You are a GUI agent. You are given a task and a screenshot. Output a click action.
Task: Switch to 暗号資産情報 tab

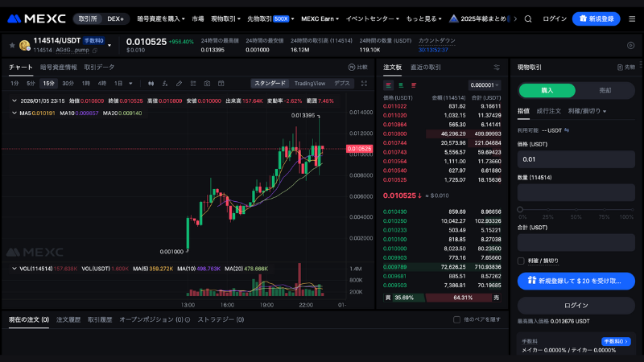point(58,68)
